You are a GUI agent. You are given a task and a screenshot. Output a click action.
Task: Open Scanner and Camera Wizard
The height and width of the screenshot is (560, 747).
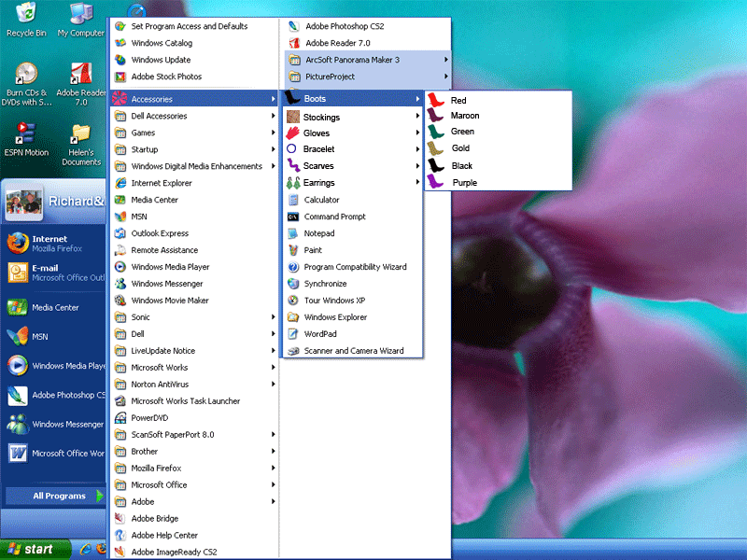pyautogui.click(x=353, y=351)
